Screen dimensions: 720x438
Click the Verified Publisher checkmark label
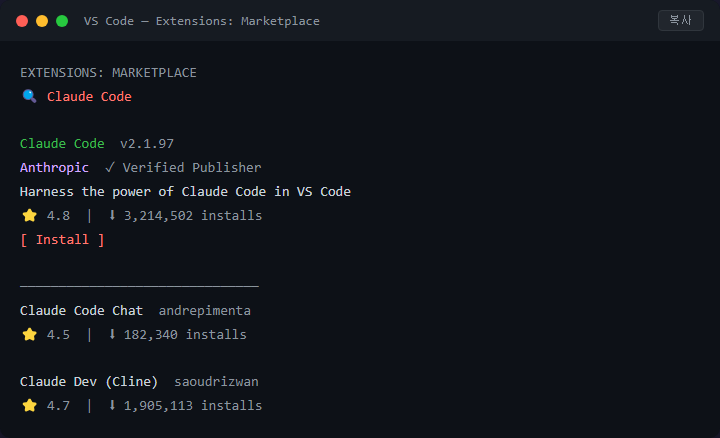point(183,168)
